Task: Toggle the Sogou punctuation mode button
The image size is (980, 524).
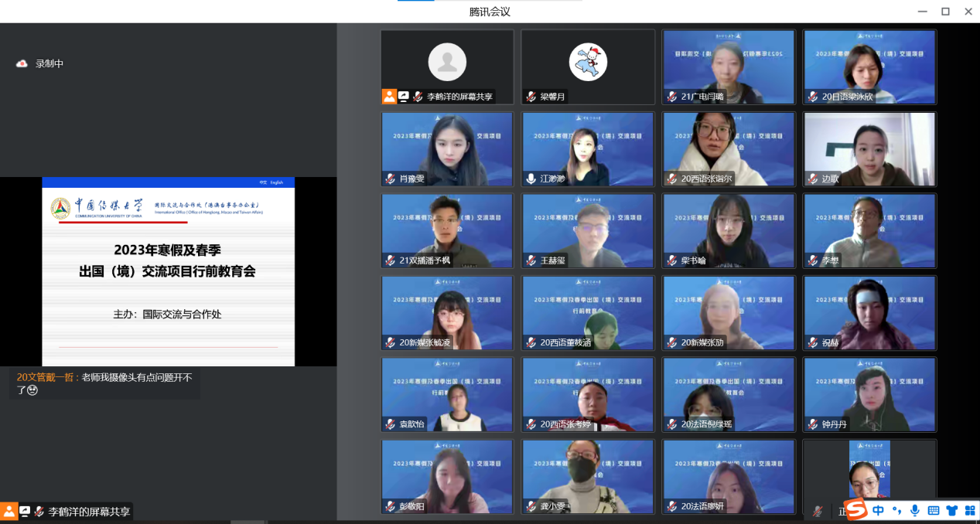Action: click(897, 510)
